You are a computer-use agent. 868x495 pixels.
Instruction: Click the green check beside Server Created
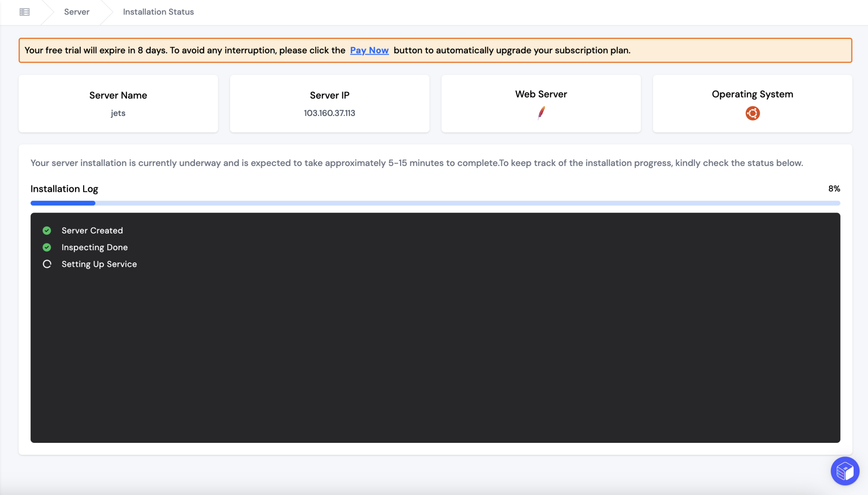47,230
